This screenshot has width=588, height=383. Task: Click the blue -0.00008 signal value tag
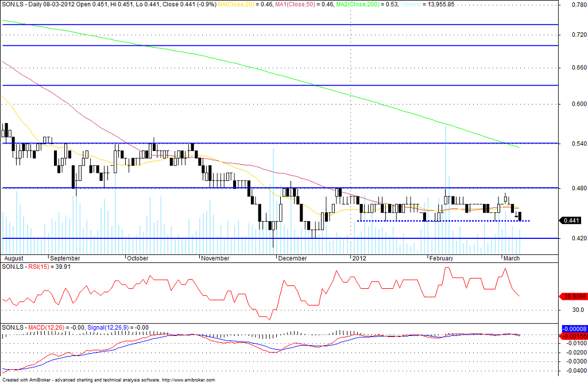[x=574, y=329]
